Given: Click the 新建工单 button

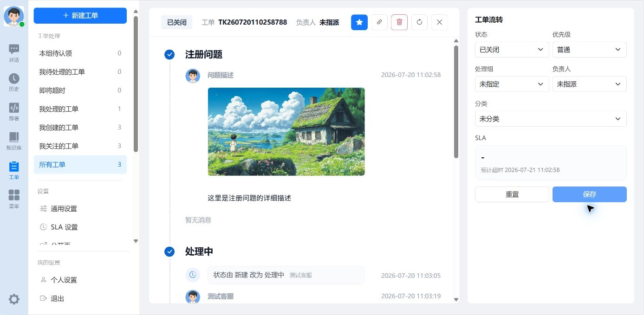Looking at the screenshot, I should click(80, 16).
